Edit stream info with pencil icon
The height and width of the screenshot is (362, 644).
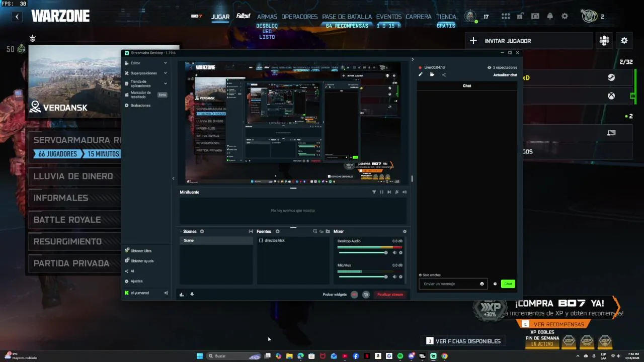(421, 74)
